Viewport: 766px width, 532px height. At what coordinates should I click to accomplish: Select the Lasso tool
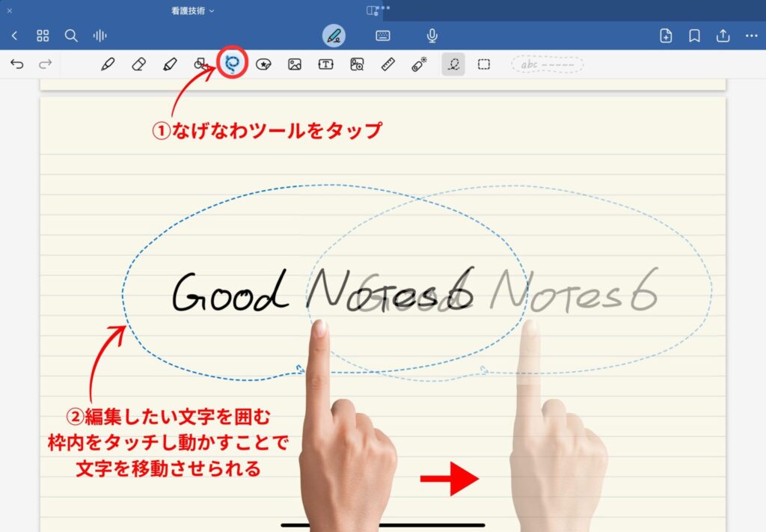232,64
